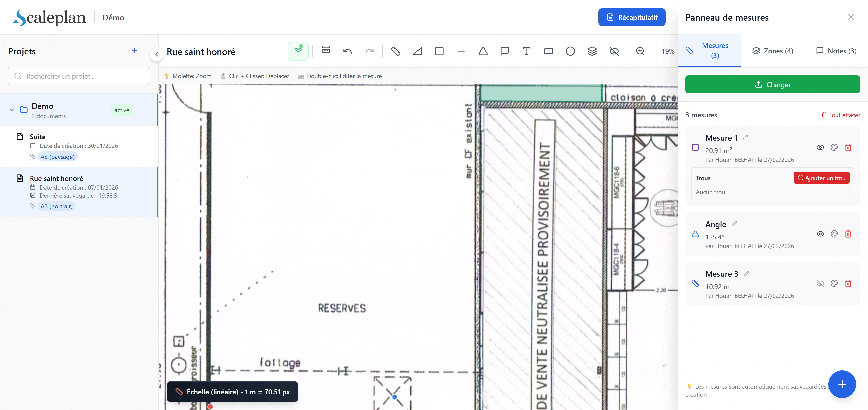The height and width of the screenshot is (410, 868).
Task: Open the layers toolbar icon
Action: [592, 51]
